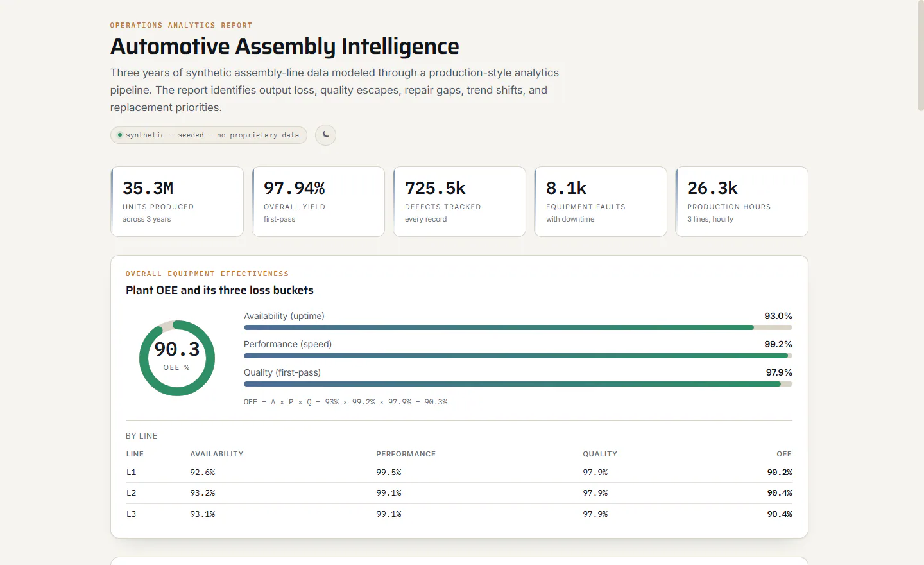The image size is (924, 565).
Task: Click the L3 row quality cell
Action: (x=595, y=514)
